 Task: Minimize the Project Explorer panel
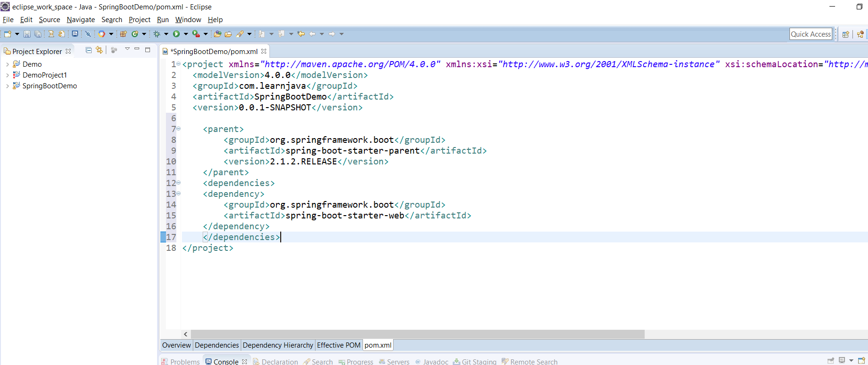(x=137, y=49)
